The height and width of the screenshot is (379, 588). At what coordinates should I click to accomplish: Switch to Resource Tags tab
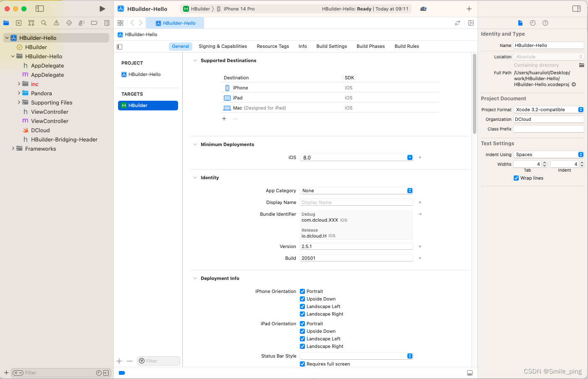(273, 46)
